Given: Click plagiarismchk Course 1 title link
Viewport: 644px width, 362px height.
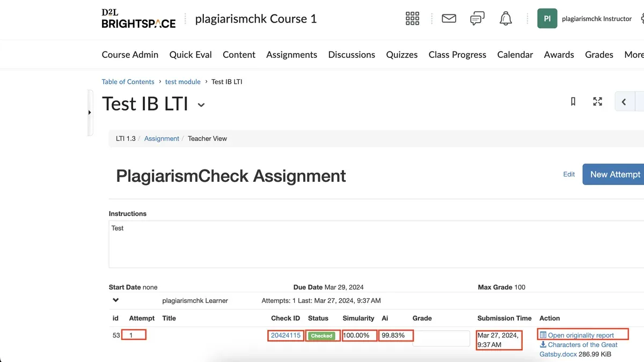Looking at the screenshot, I should point(256,19).
